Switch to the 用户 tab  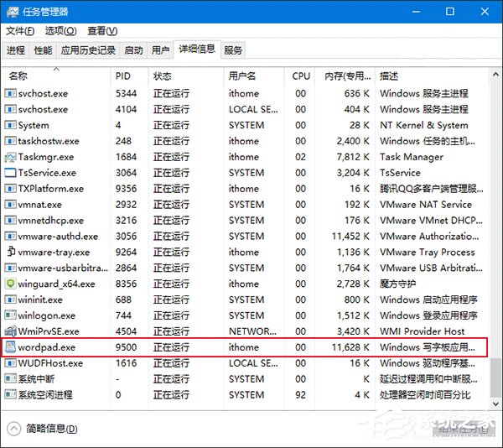click(x=160, y=50)
